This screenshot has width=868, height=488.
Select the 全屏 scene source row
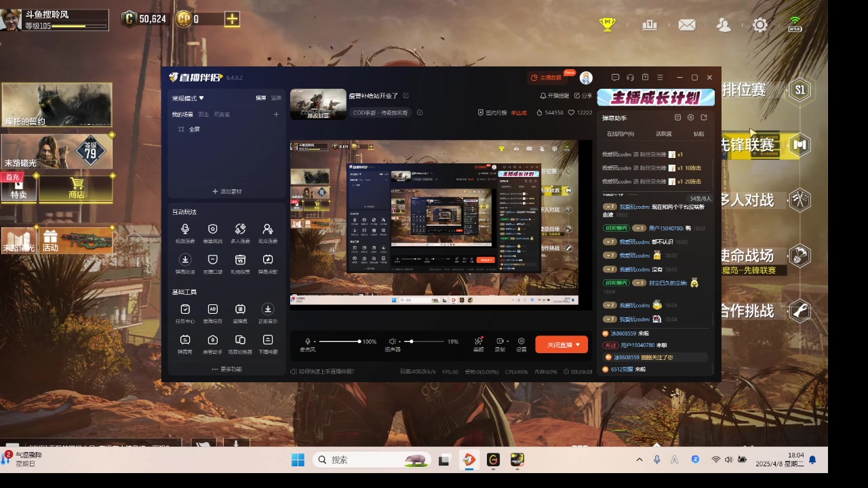point(226,129)
